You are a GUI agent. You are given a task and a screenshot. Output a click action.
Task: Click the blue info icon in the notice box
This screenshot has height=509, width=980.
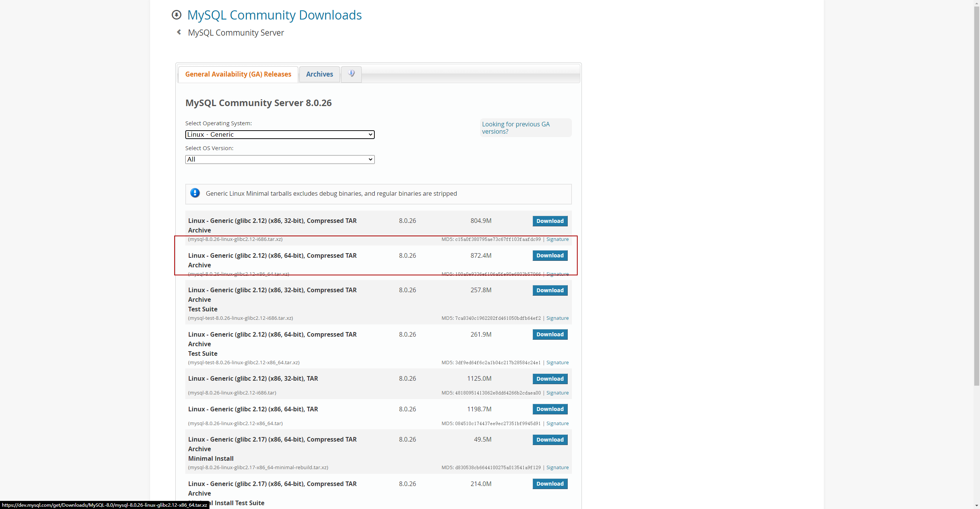[195, 193]
